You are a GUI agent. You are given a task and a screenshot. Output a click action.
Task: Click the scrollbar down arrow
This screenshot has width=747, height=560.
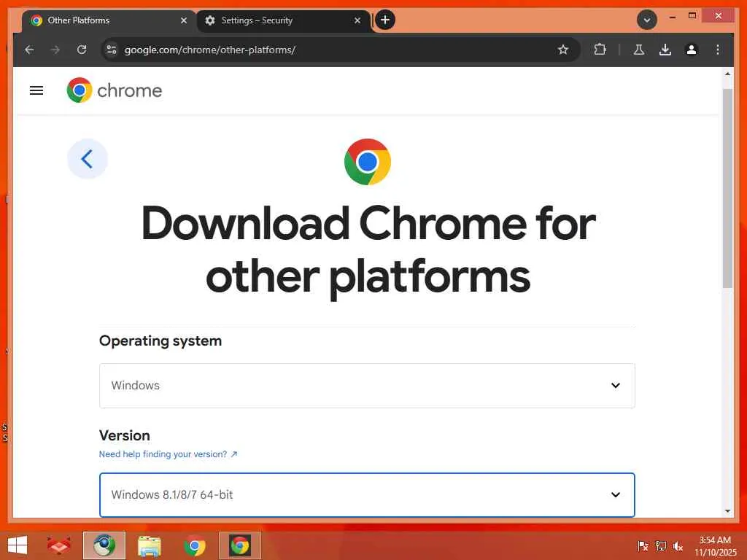[x=727, y=511]
